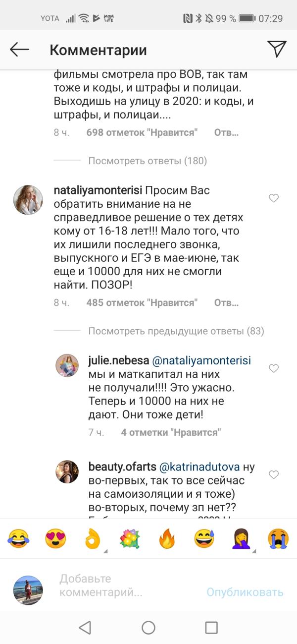297x644 pixels.
Task: Tap the 'Добавьте комментарий' input field
Action: tap(124, 585)
